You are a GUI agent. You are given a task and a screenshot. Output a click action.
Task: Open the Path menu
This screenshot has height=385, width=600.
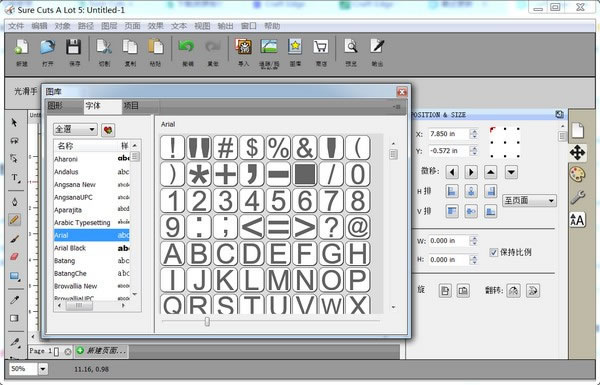86,26
